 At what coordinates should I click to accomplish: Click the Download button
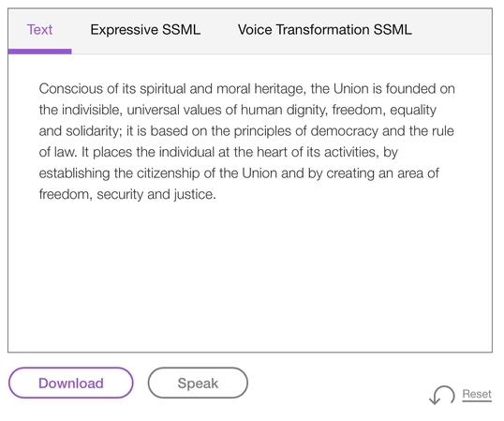tap(70, 383)
